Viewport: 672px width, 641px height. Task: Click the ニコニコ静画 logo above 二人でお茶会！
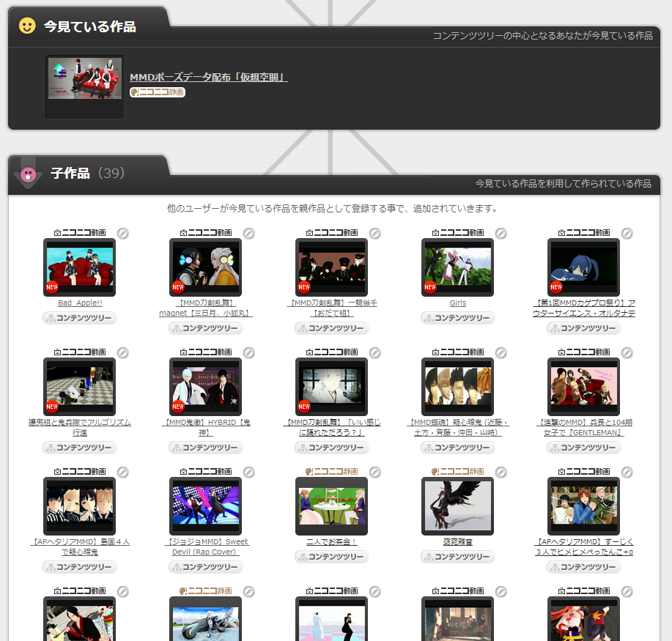pos(332,472)
